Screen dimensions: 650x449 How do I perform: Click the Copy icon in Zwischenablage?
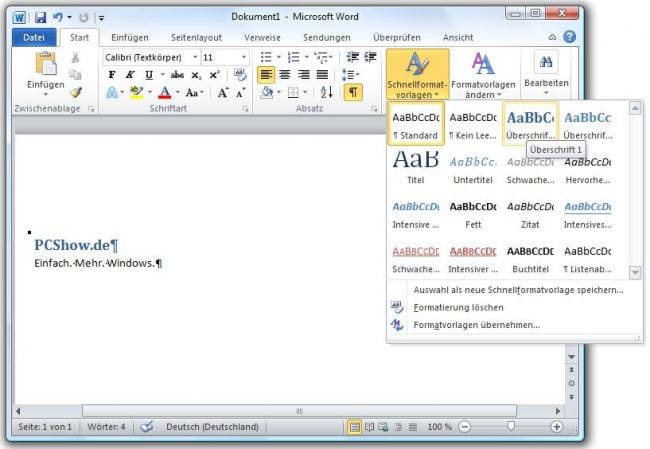75,75
